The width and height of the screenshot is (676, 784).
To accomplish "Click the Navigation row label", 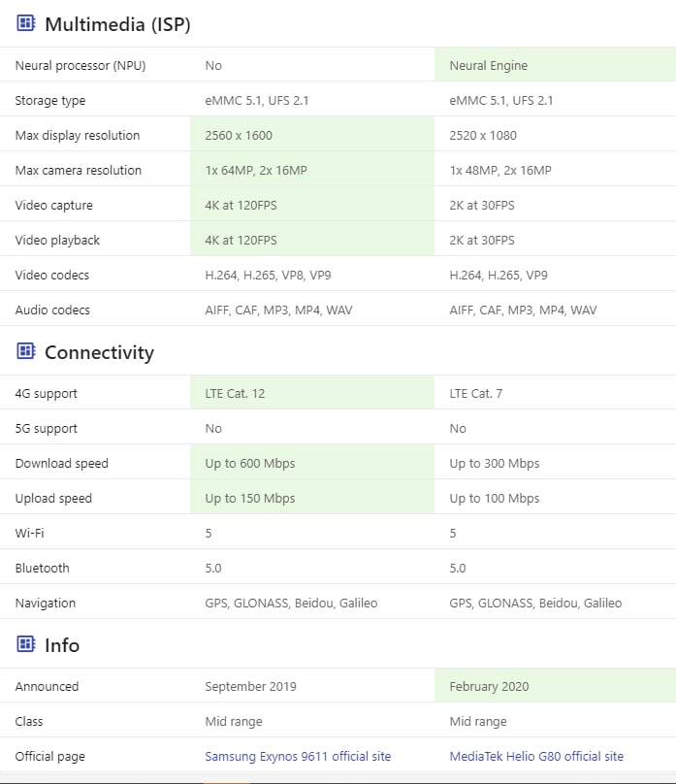I will click(45, 603).
